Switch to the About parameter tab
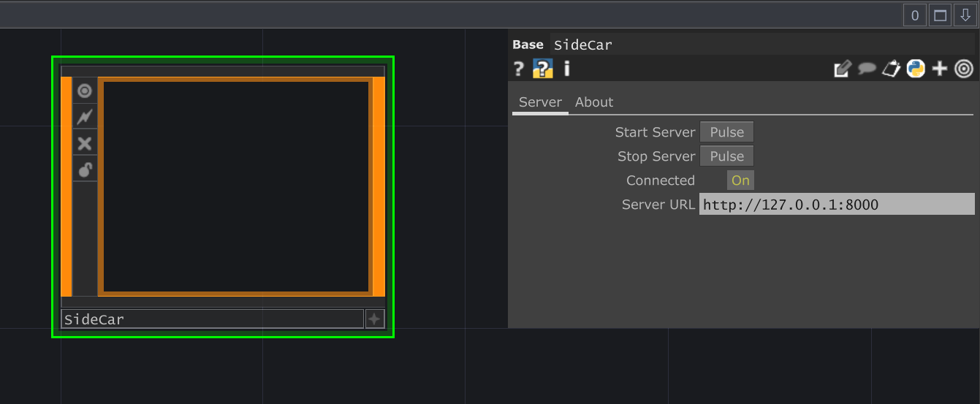Viewport: 980px width, 404px height. click(x=594, y=102)
